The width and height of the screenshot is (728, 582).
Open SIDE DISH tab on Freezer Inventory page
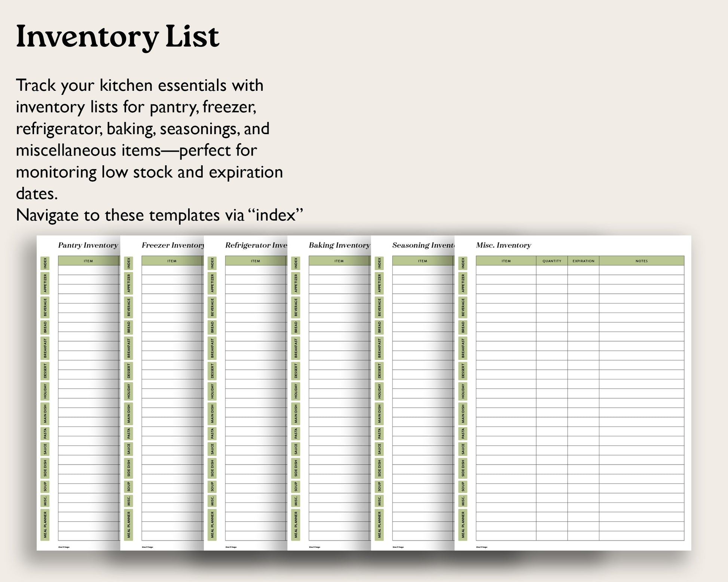[129, 468]
